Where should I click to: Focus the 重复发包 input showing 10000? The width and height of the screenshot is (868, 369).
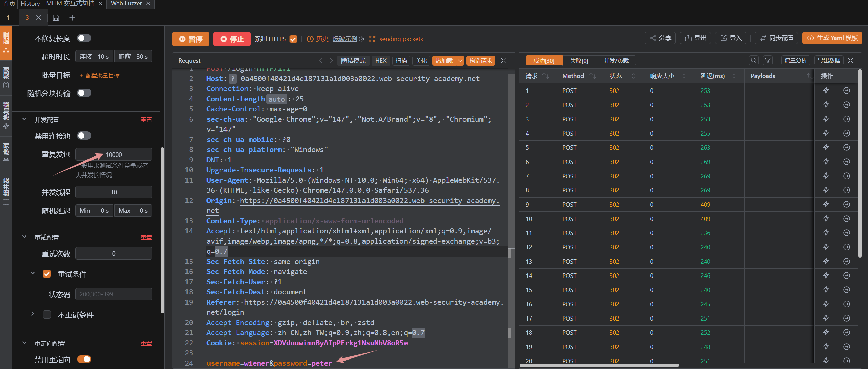pyautogui.click(x=114, y=155)
